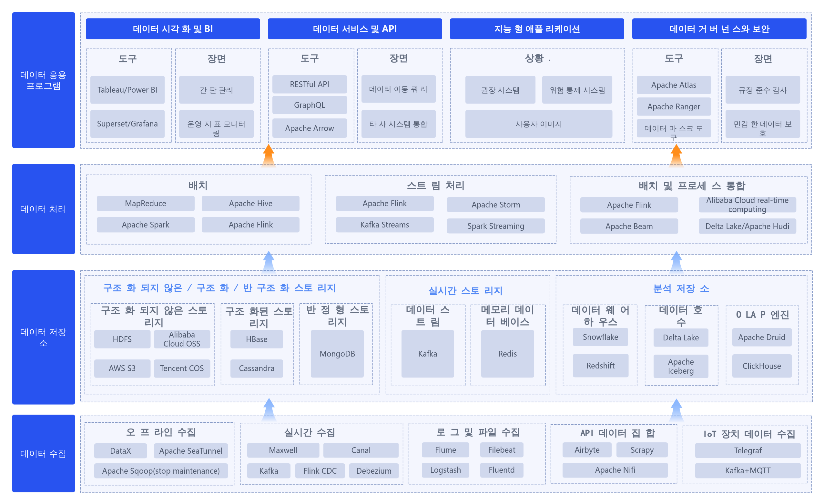
Task: Select the Alibaba Cloud OSS box
Action: click(182, 339)
